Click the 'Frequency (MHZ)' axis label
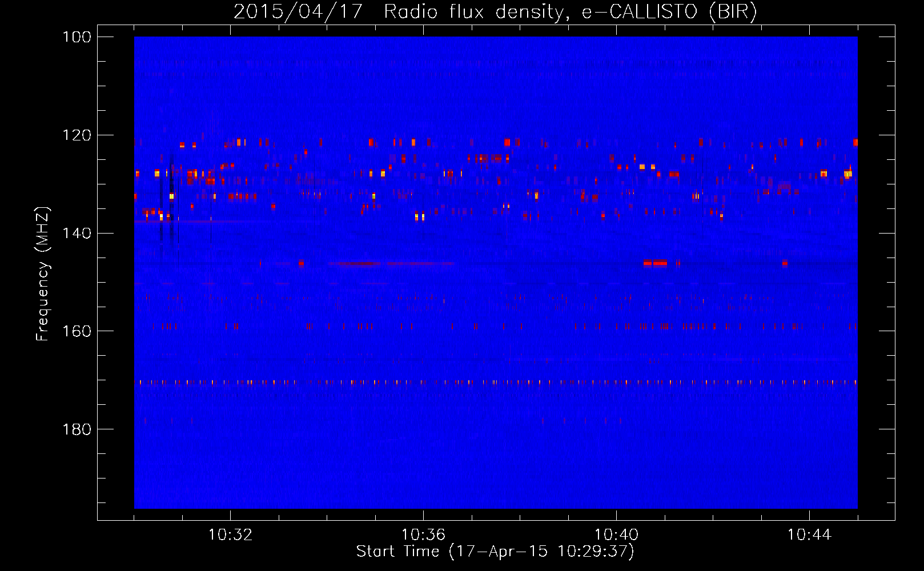This screenshot has height=571, width=924. click(x=43, y=274)
